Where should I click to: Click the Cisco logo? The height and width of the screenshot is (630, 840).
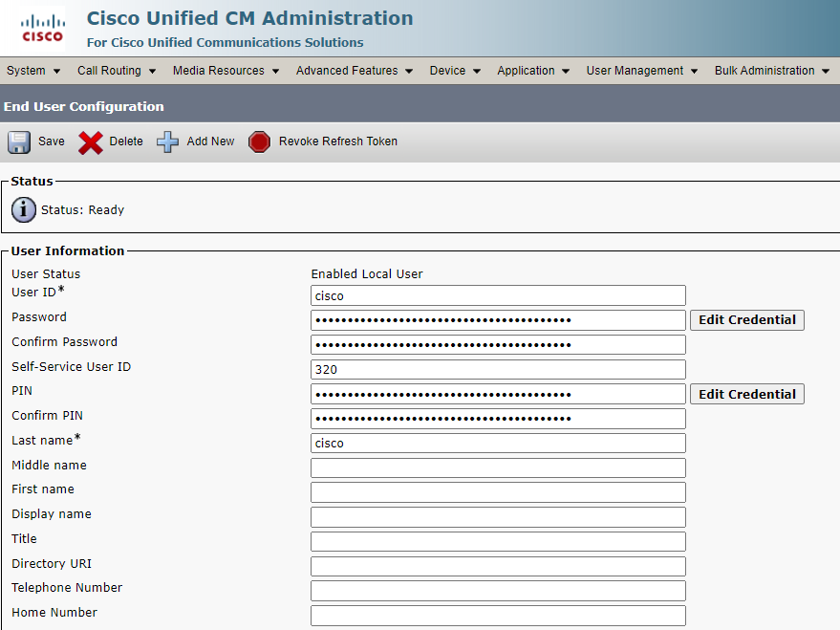[x=42, y=28]
